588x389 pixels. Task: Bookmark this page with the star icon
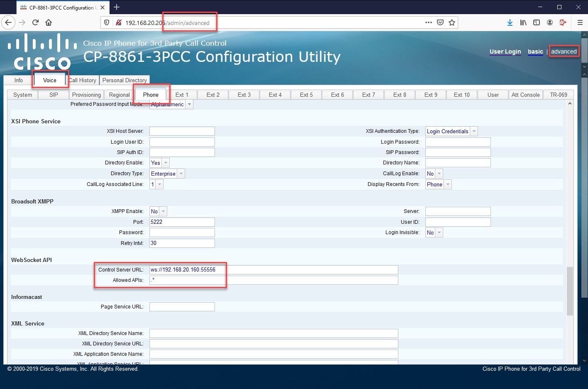coord(452,22)
